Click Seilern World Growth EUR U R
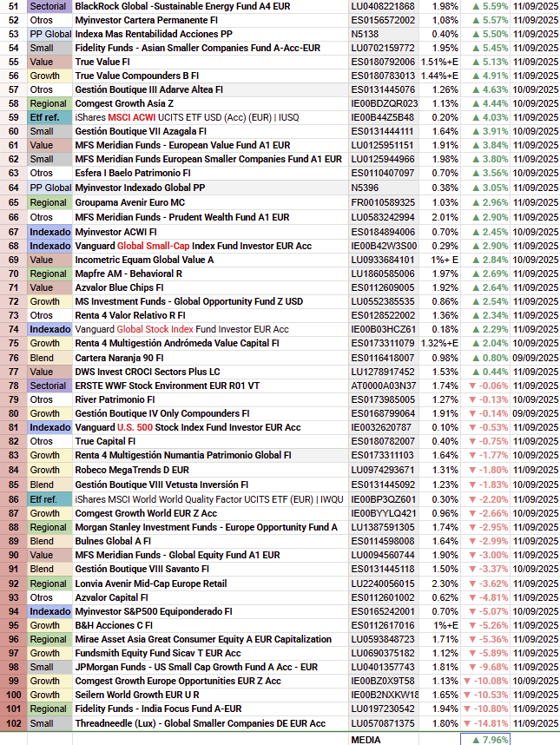Screen dimensions: 560x745 pos(137,695)
